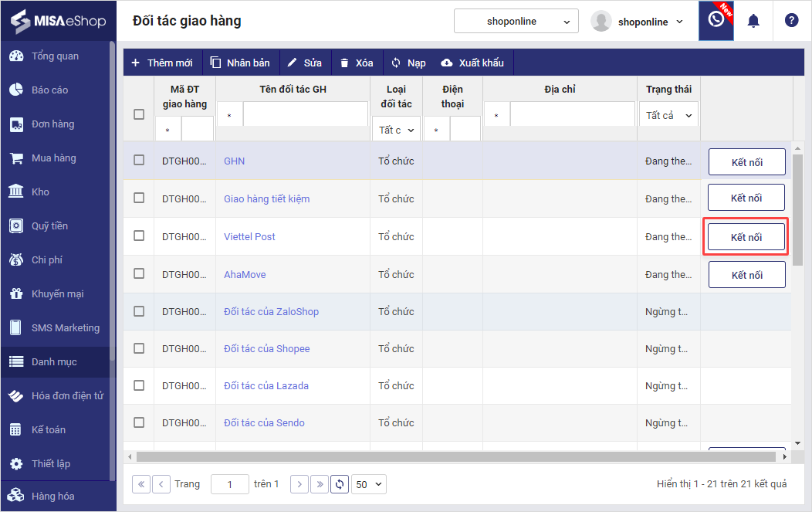This screenshot has height=512, width=812.
Task: Open the Giao hàng tiết kiệm link
Action: [x=266, y=198]
